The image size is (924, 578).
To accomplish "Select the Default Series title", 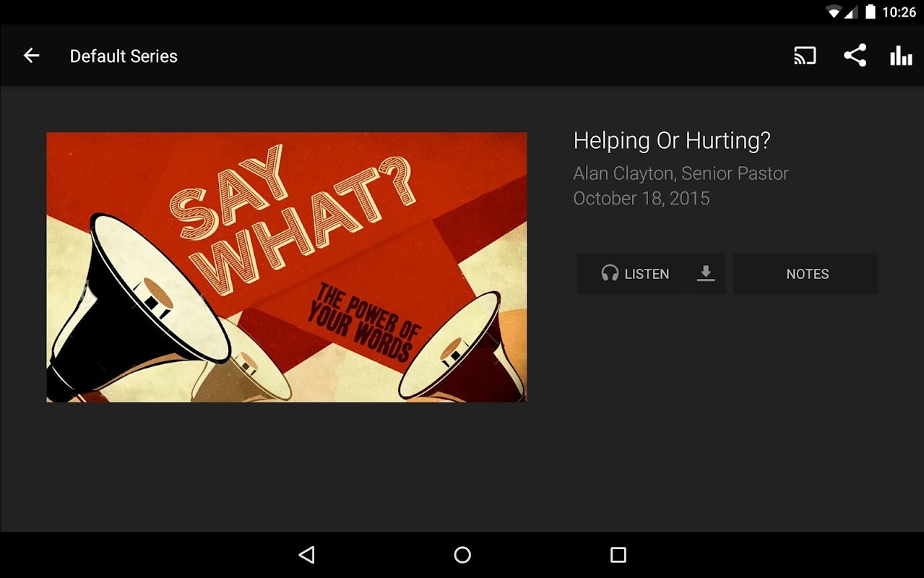I will click(124, 56).
